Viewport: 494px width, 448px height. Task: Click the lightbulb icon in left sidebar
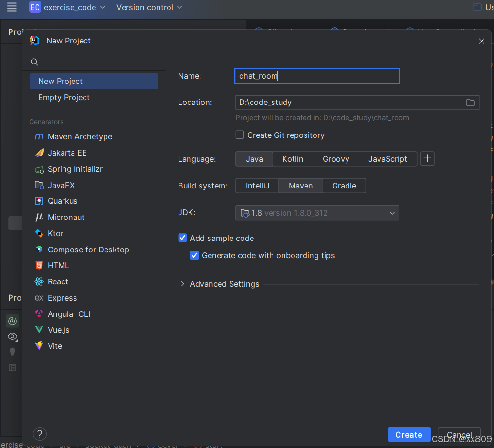12,352
